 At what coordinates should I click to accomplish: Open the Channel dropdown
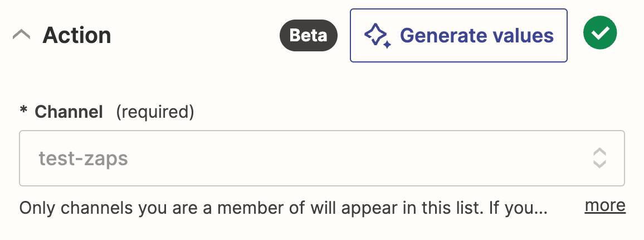(322, 159)
